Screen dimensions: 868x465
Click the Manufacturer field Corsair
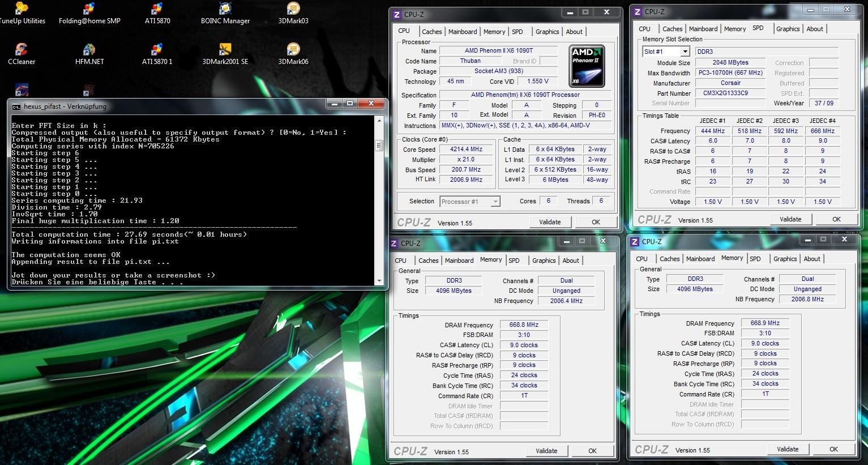[x=730, y=83]
